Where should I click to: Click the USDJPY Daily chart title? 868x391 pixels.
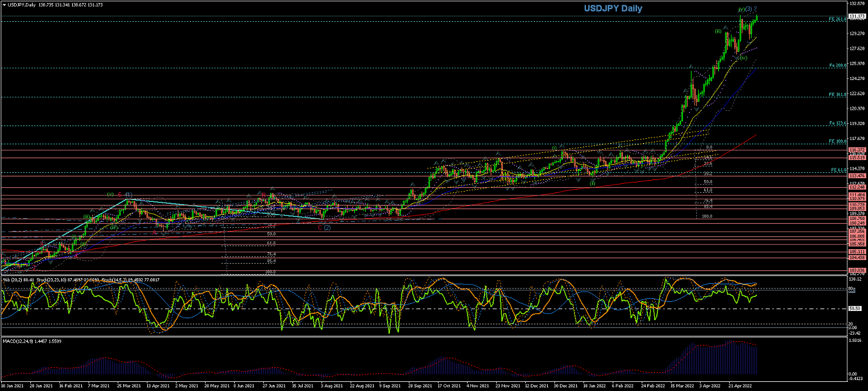coord(613,8)
